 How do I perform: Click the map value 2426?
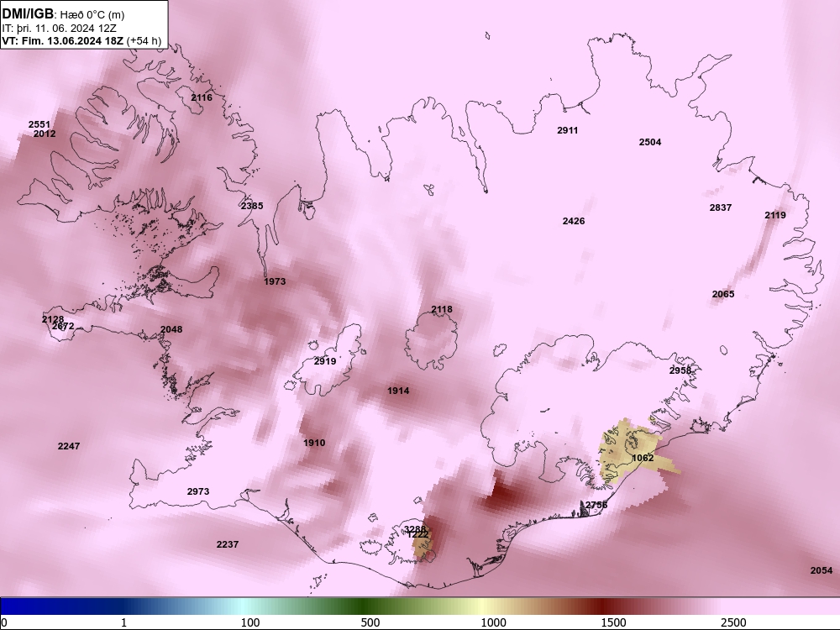(574, 221)
